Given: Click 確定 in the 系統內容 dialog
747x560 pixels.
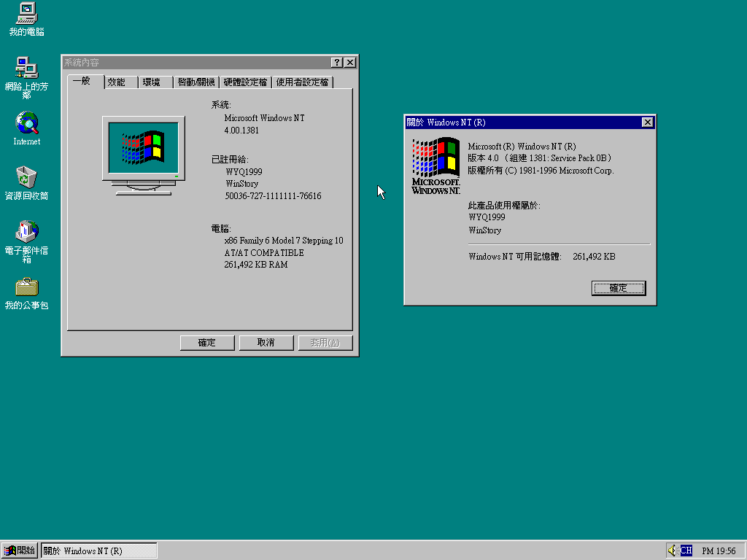Looking at the screenshot, I should [207, 343].
